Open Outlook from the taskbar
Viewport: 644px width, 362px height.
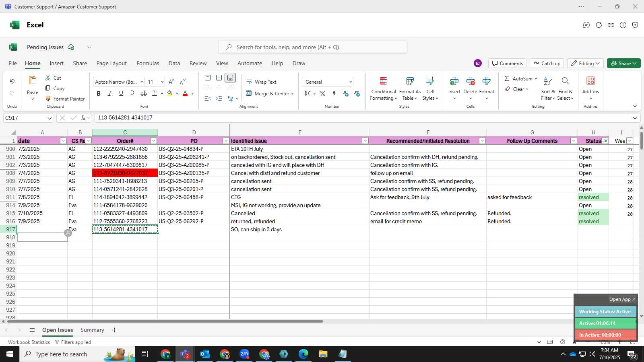click(x=205, y=354)
